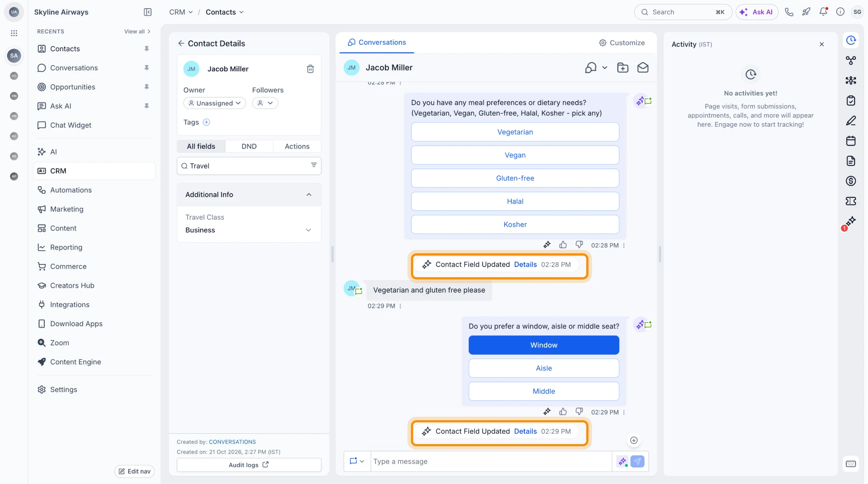
Task: Thumbs down the 02:29 PM message
Action: (x=579, y=412)
